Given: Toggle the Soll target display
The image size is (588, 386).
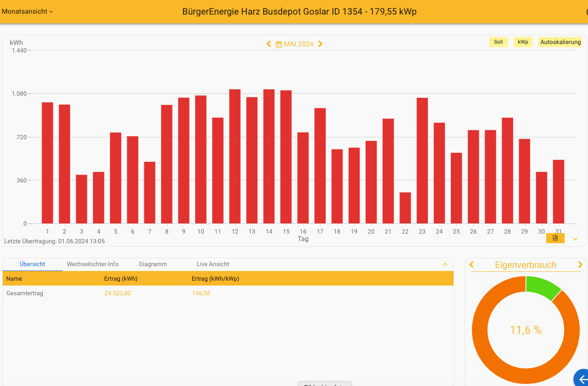Looking at the screenshot, I should (498, 42).
